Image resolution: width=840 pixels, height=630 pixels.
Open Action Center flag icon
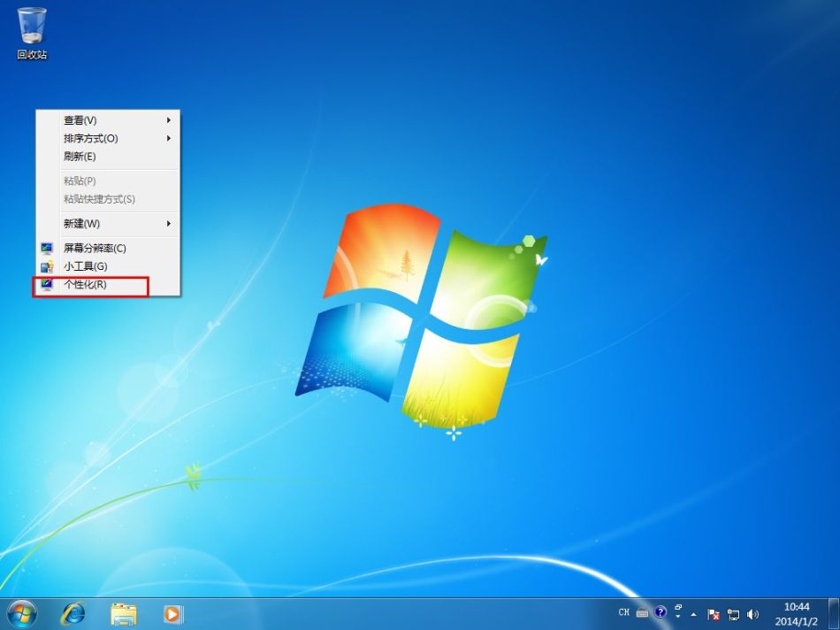(x=713, y=614)
